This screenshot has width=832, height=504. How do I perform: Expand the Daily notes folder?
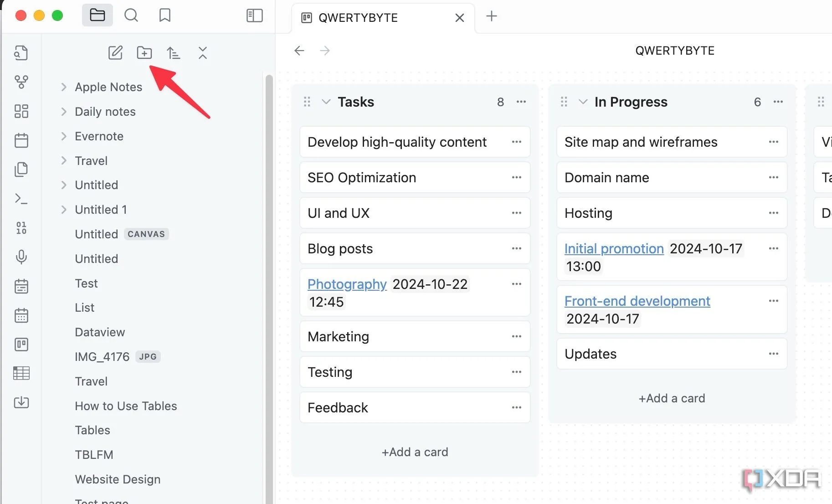64,112
